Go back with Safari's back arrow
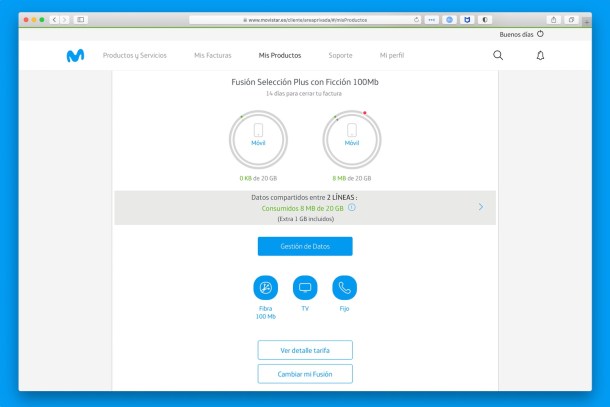This screenshot has height=407, width=610. coord(54,19)
